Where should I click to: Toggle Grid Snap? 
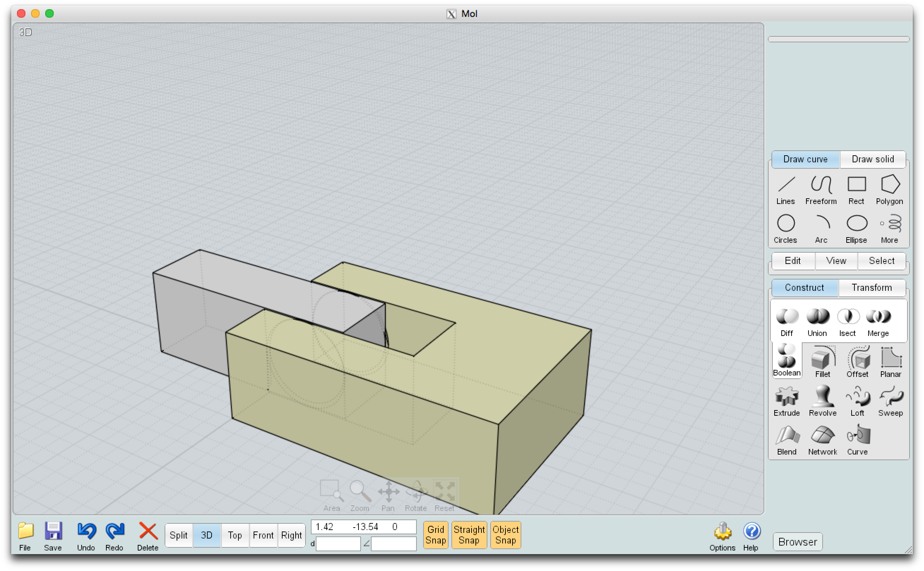[436, 535]
